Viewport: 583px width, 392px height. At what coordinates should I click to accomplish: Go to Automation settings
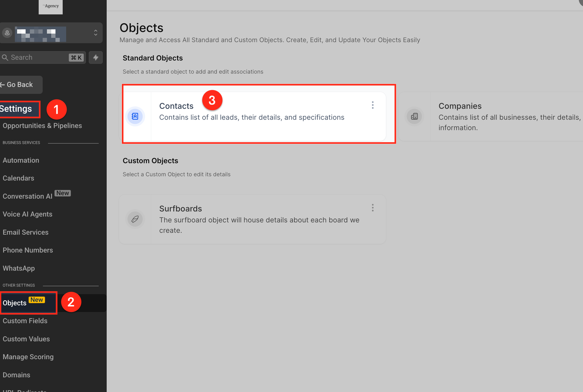(x=21, y=160)
